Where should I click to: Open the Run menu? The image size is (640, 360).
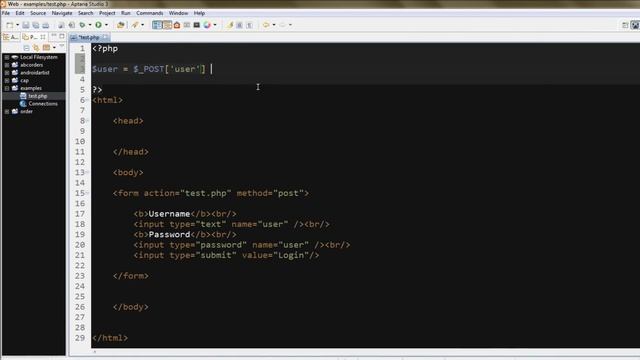(x=125, y=13)
